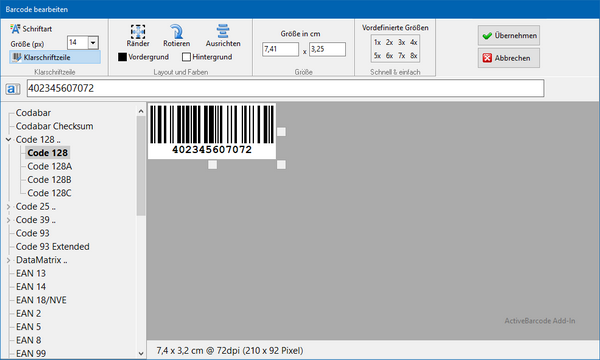Apply predefined size 3x
The height and width of the screenshot is (360, 600).
tap(401, 42)
